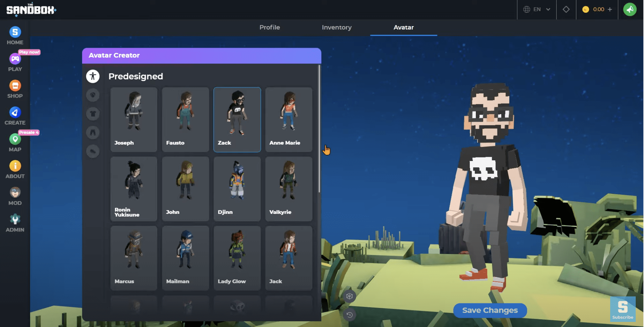Click the 3D cube view icon
The height and width of the screenshot is (327, 644).
pyautogui.click(x=349, y=296)
